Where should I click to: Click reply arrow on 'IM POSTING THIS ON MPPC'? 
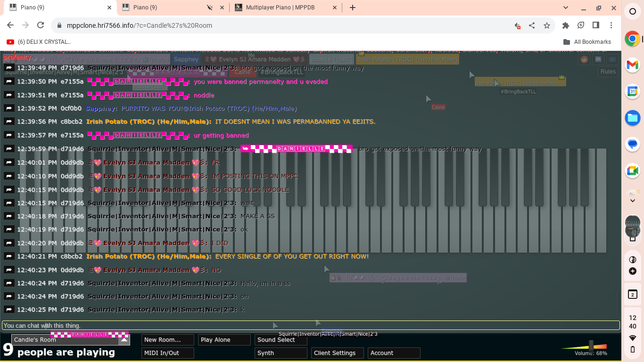click(9, 176)
